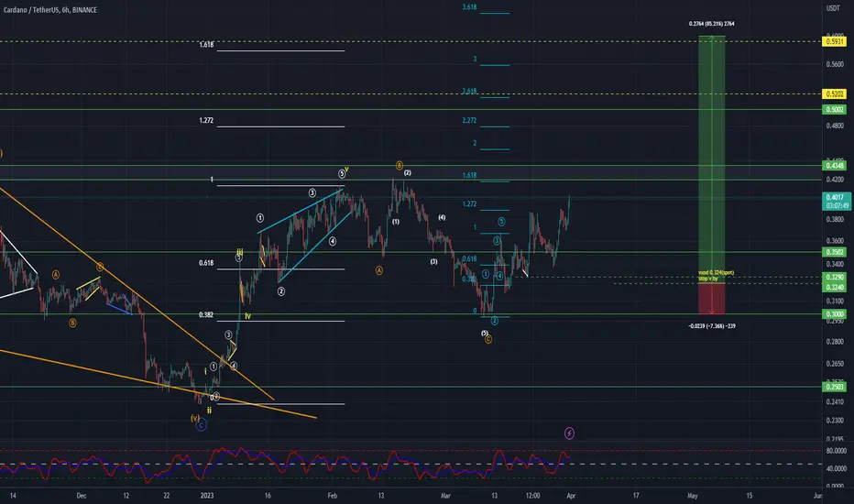Click the 0.5600 price scale value
854x504 pixels.
[x=835, y=64]
